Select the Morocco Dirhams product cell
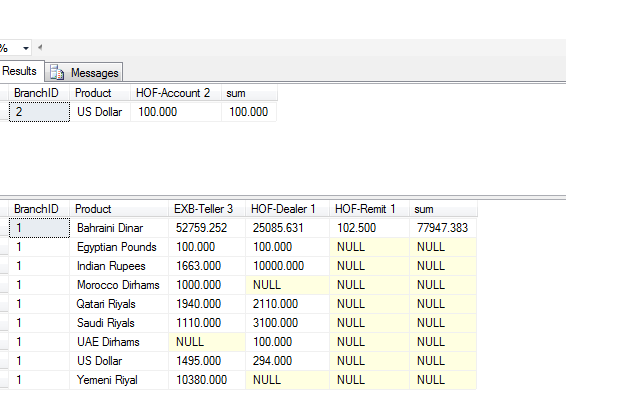The height and width of the screenshot is (420, 623). (x=119, y=285)
